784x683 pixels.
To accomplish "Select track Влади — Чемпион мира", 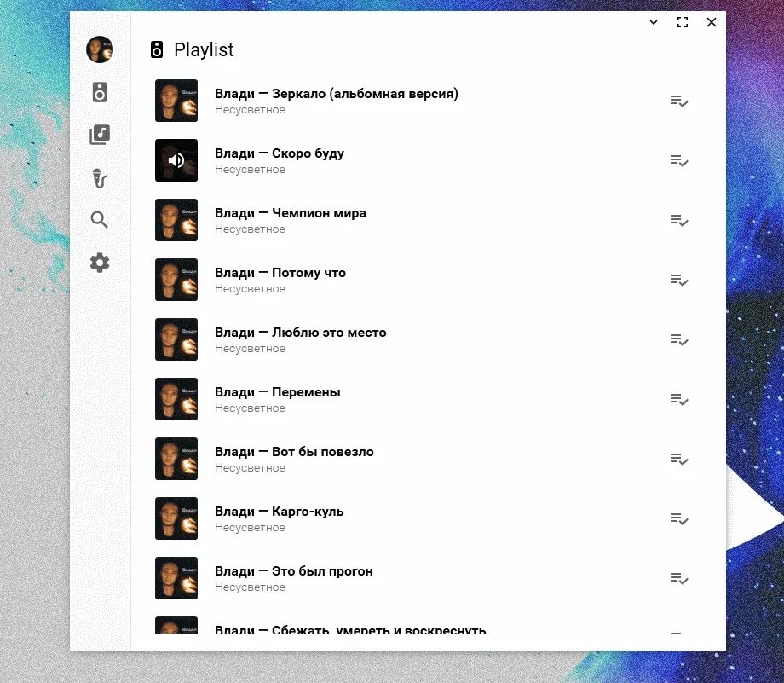I will coord(290,213).
